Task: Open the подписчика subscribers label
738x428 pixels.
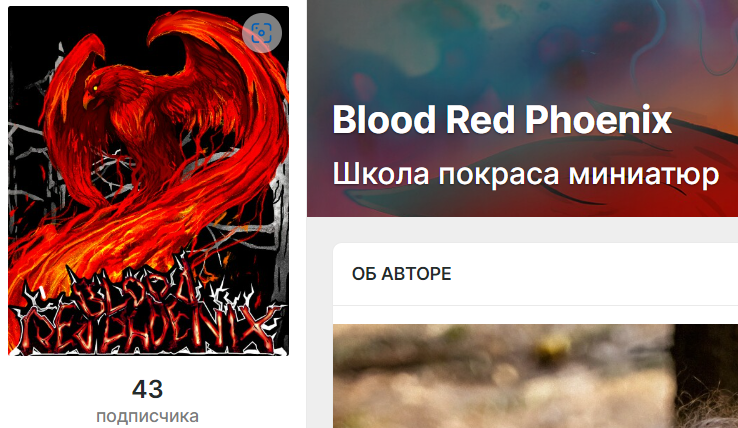Action: point(147,416)
